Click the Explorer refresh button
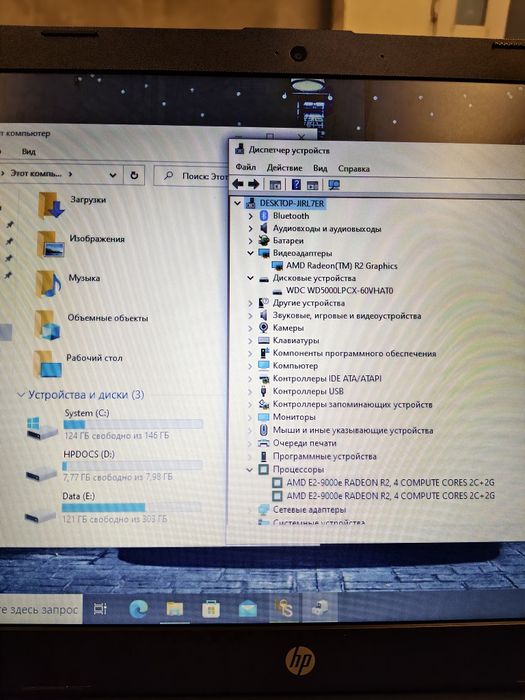 (x=134, y=175)
